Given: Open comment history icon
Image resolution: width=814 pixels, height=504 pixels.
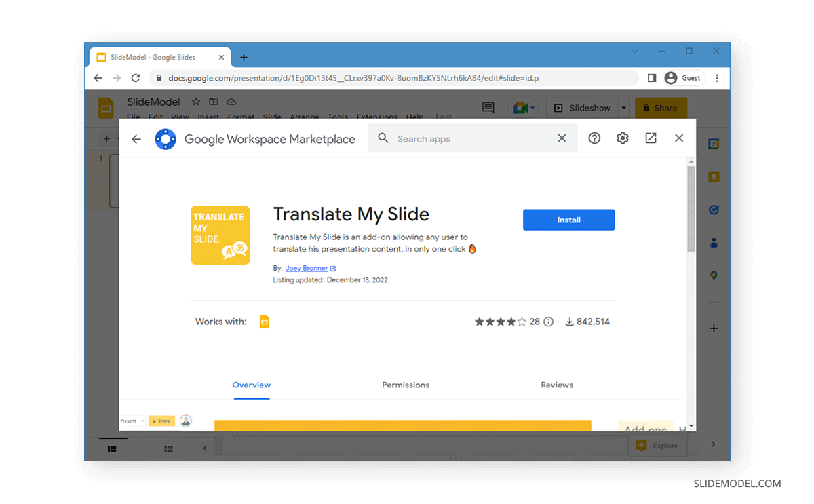Looking at the screenshot, I should (x=488, y=108).
